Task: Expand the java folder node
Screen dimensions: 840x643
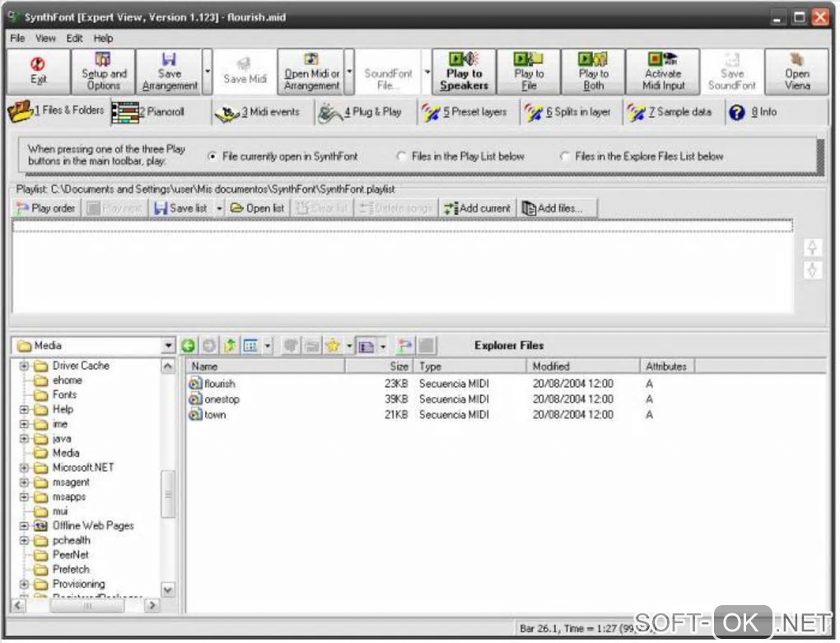Action: point(24,439)
